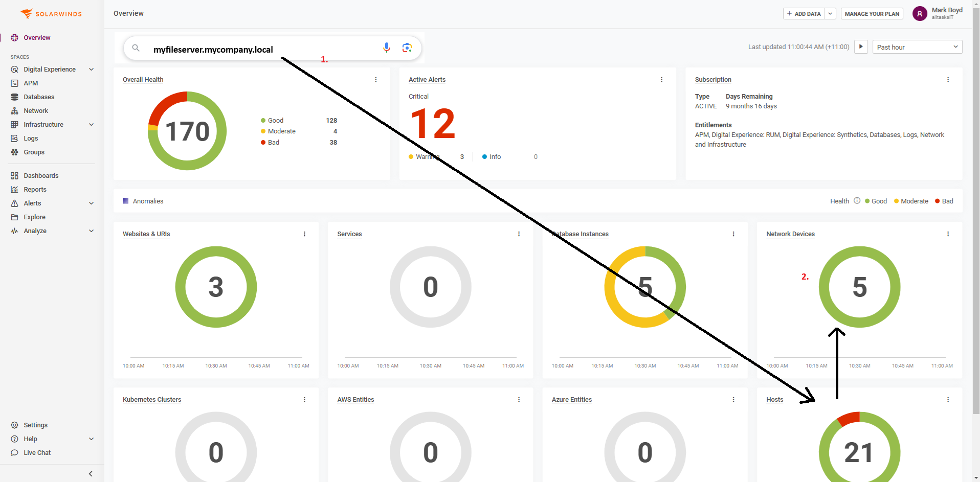Open the Databases space icon in sidebar

14,97
